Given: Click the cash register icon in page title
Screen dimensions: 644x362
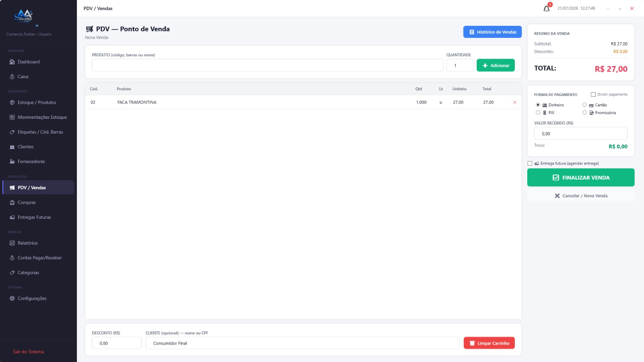Looking at the screenshot, I should click(89, 29).
